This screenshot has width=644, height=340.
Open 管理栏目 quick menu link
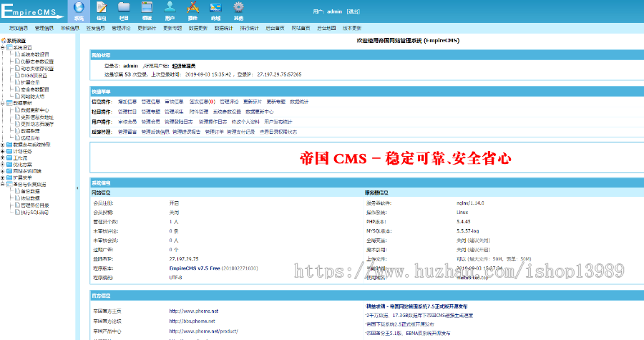pos(127,112)
